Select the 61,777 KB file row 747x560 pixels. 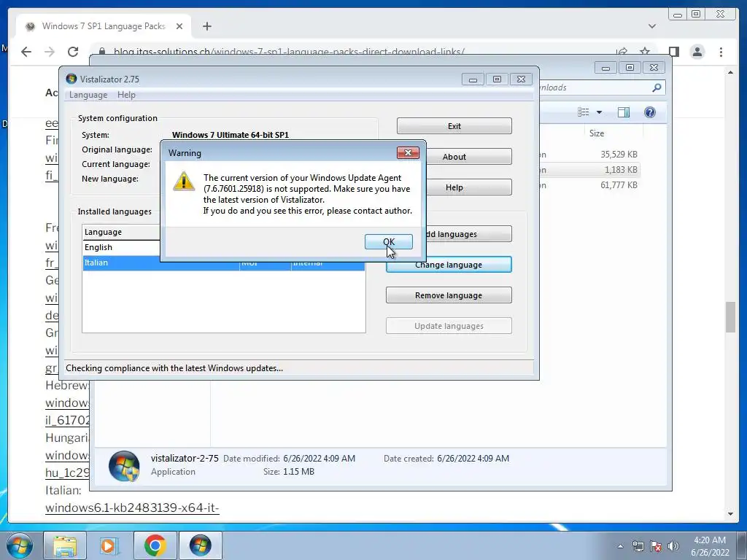(589, 185)
